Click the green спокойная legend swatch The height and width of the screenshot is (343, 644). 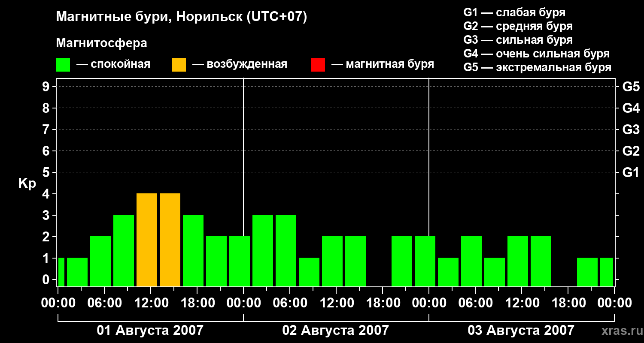click(63, 64)
